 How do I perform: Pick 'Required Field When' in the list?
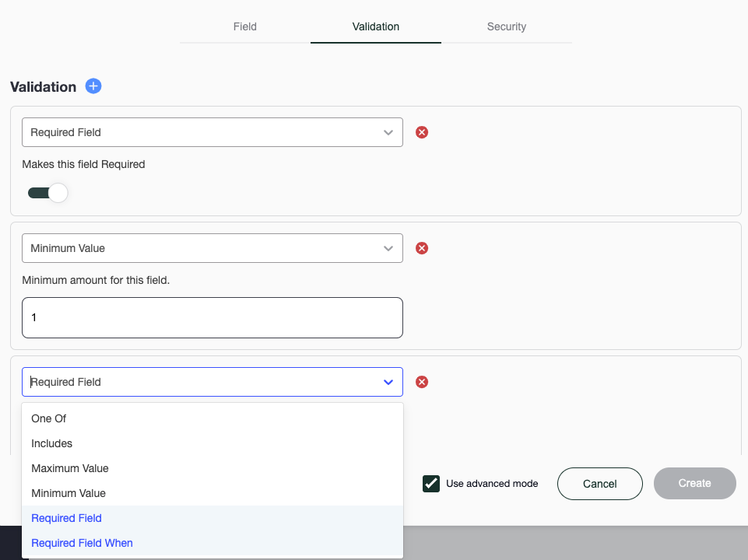[x=212, y=543]
